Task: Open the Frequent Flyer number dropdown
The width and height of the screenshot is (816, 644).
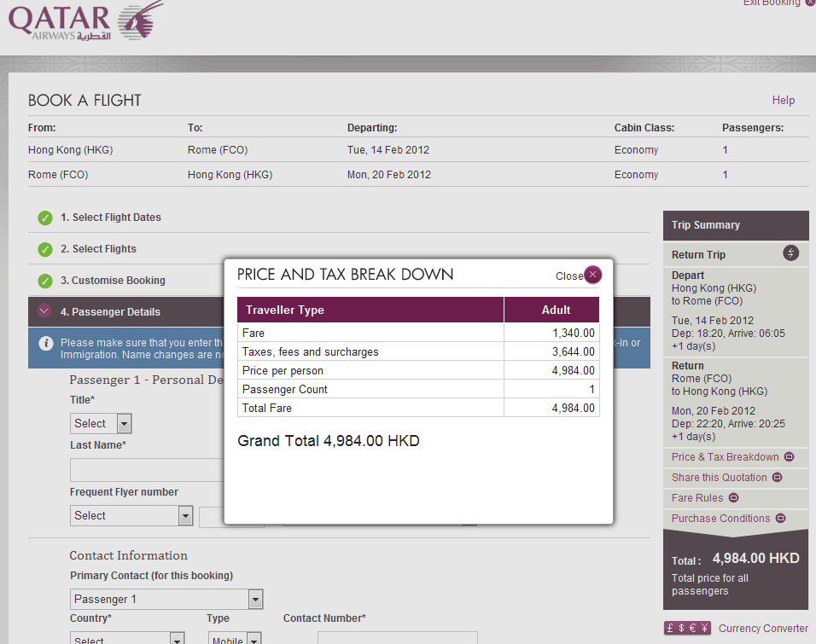Action: point(131,516)
